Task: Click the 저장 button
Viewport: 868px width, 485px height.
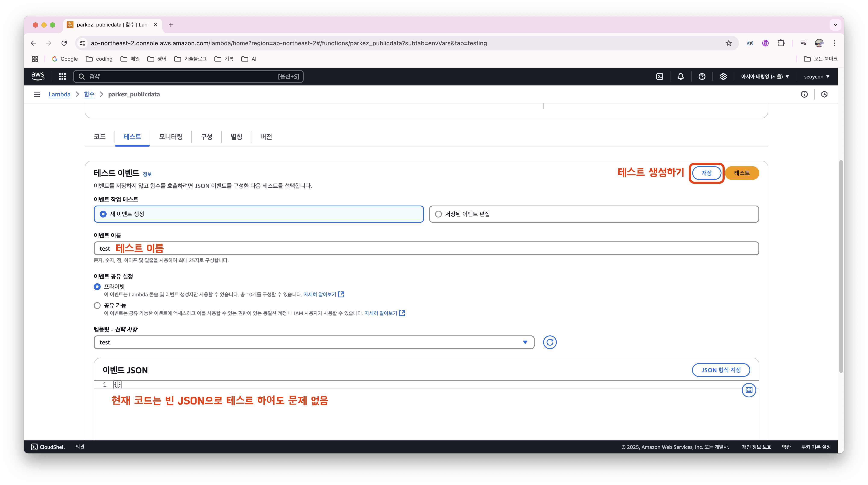Action: click(706, 173)
